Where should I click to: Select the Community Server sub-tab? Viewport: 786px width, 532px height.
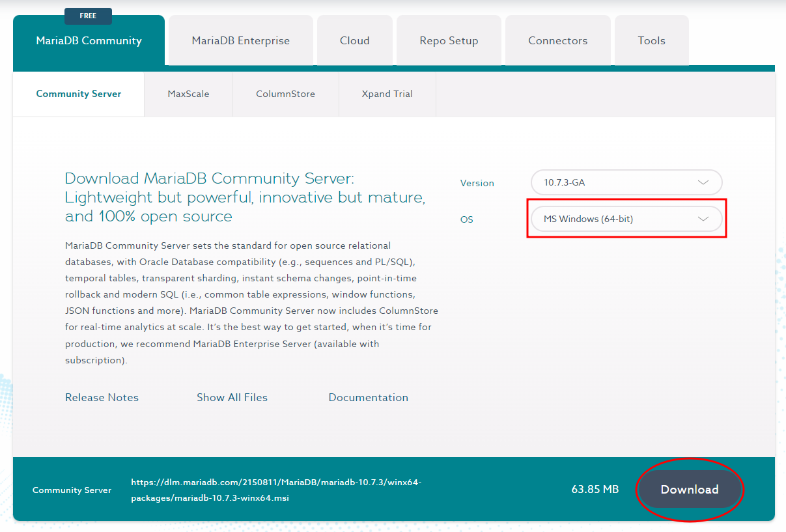[79, 94]
